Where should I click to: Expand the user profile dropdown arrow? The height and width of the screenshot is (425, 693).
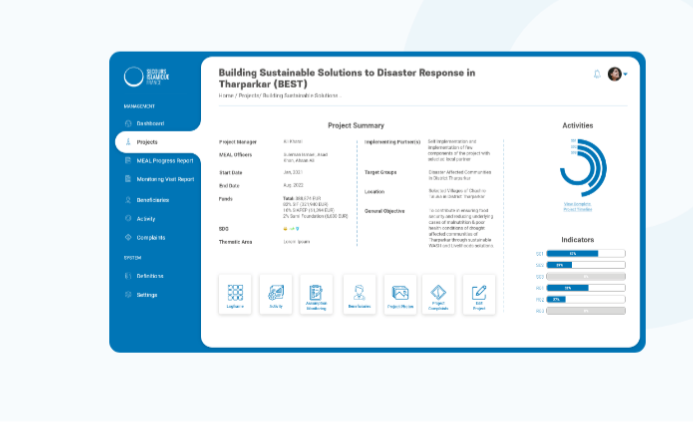coord(626,74)
